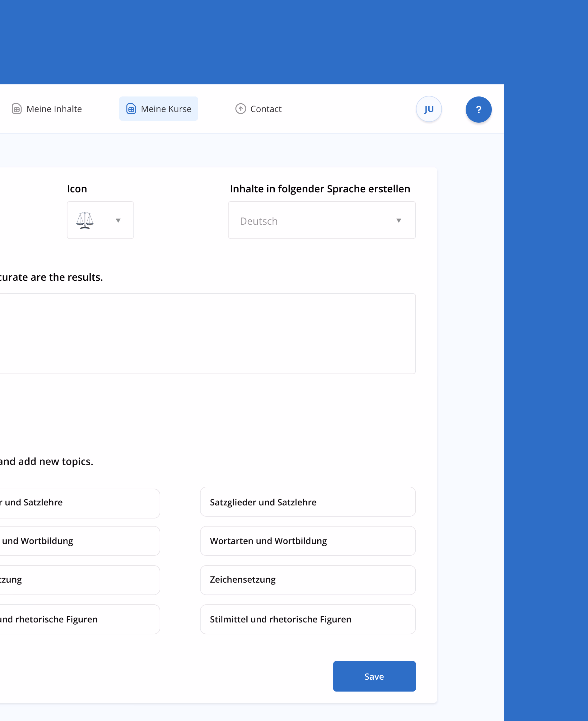
Task: Click the Meine Inhalte grid icon
Action: click(x=17, y=109)
